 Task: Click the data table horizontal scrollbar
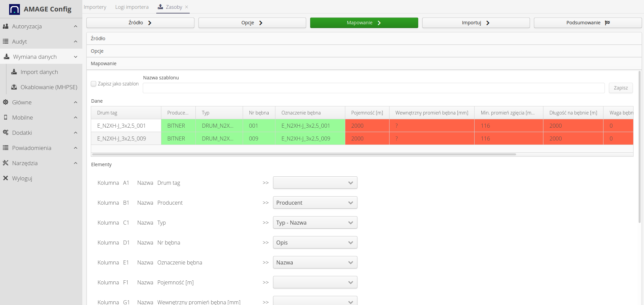coord(304,154)
